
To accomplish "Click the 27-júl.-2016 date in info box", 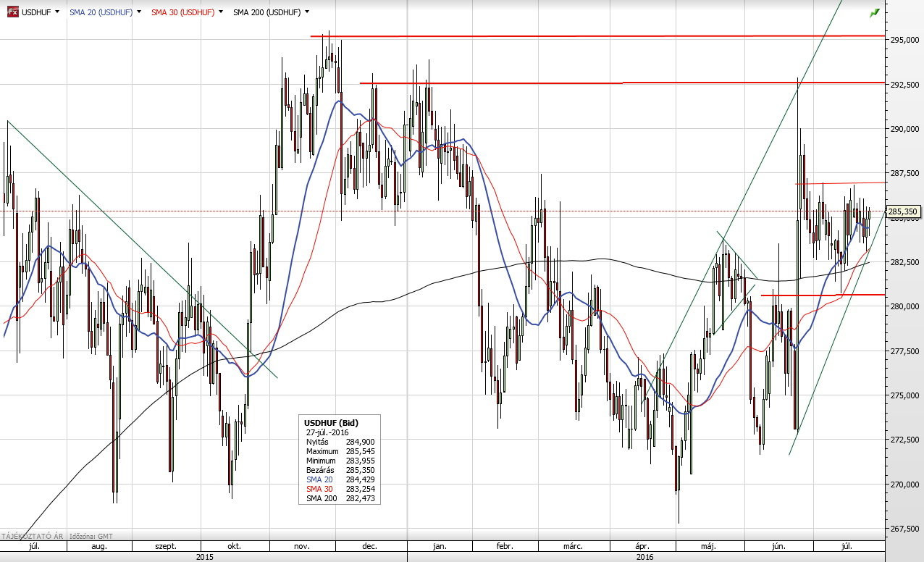I will [x=327, y=432].
